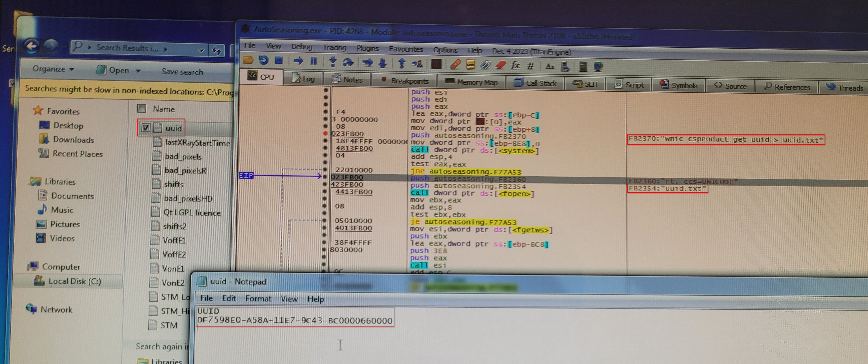Click the Step Over toolbar icon
The width and height of the screenshot is (868, 364).
[x=348, y=62]
